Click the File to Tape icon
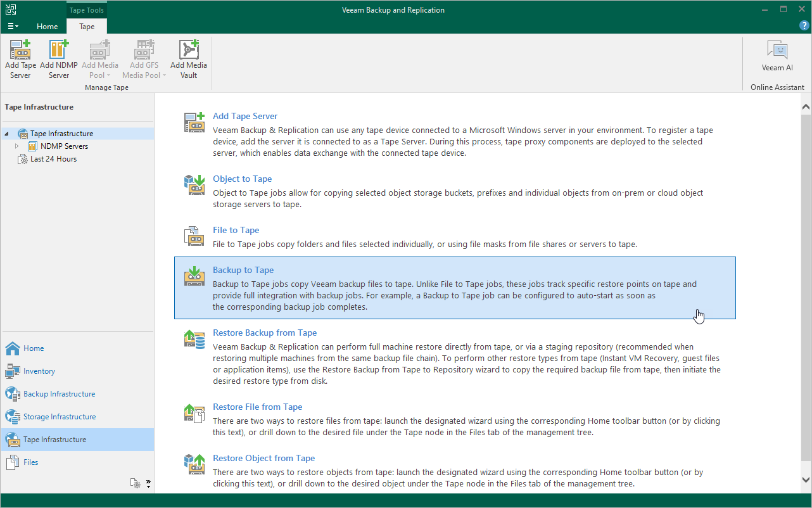 point(194,236)
